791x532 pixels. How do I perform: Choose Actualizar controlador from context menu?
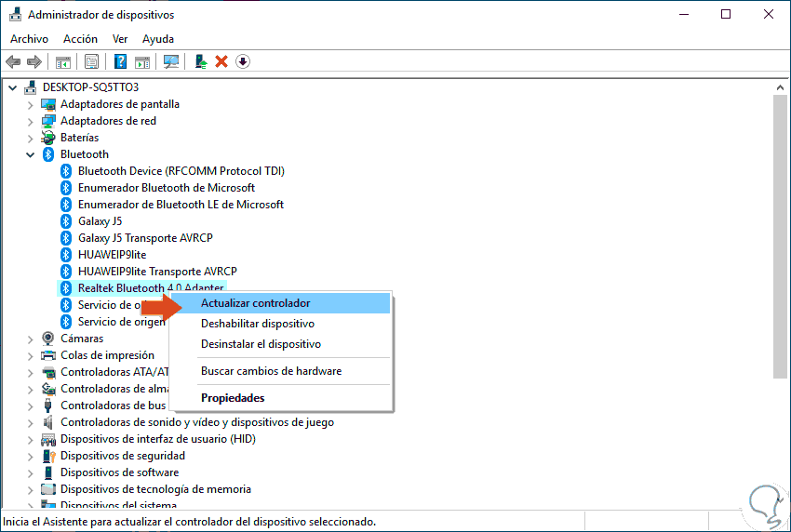pos(279,303)
